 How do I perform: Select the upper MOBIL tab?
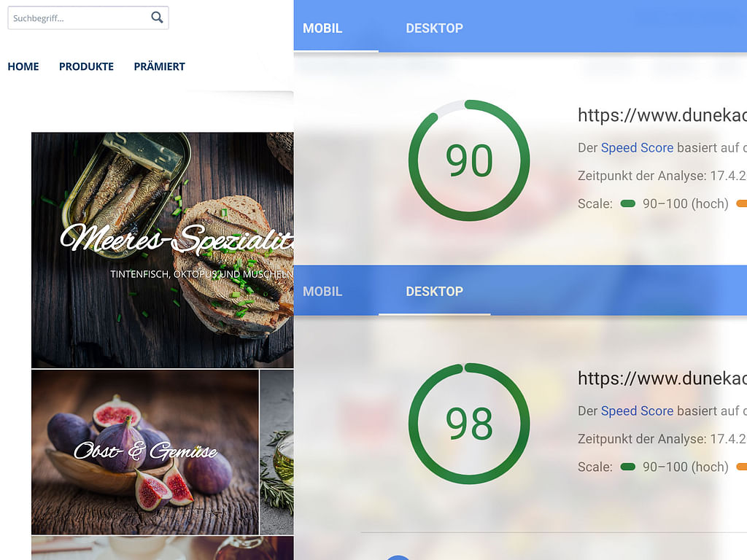(x=322, y=28)
